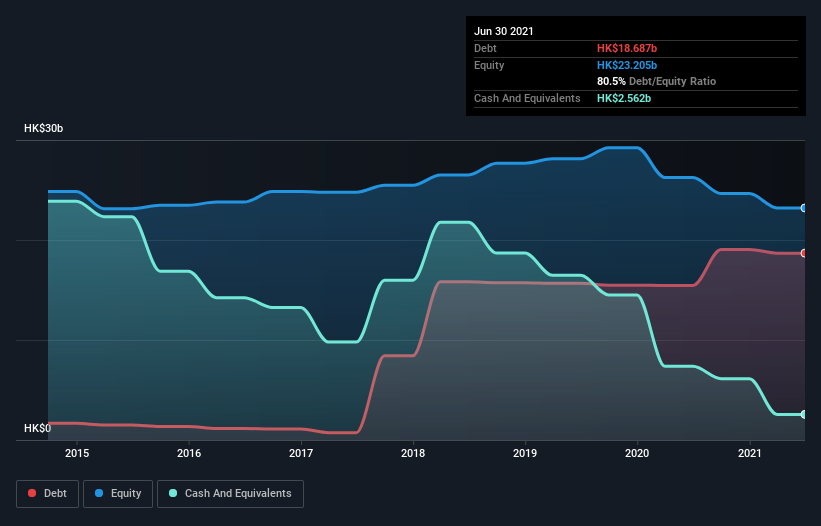This screenshot has width=821, height=526.
Task: Click the Equity label in tooltip
Action: pyautogui.click(x=489, y=65)
